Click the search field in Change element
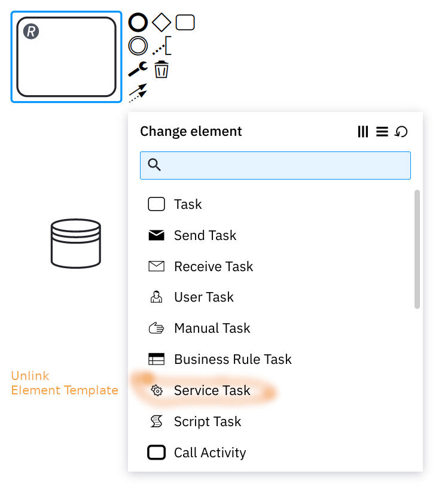This screenshot has width=448, height=486. tap(275, 166)
